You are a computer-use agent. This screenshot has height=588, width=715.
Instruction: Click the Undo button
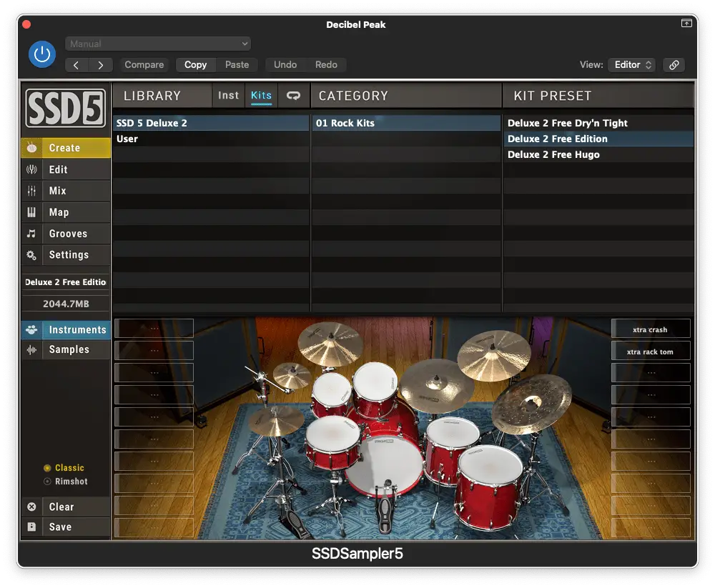point(285,65)
